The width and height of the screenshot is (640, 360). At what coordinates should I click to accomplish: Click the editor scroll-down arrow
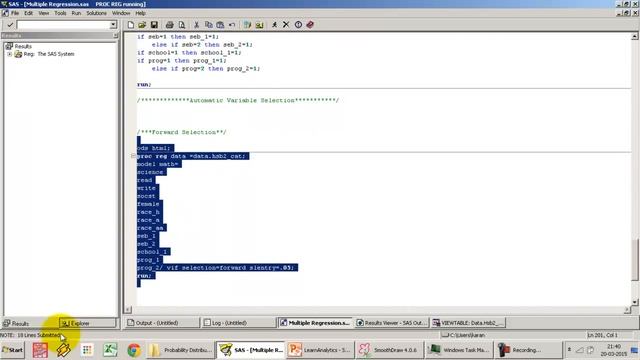[635, 302]
